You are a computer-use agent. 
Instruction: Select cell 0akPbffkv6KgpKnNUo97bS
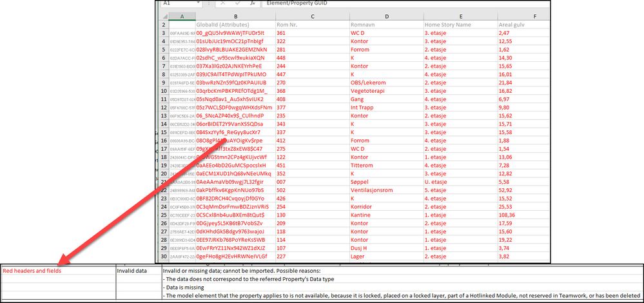235,190
